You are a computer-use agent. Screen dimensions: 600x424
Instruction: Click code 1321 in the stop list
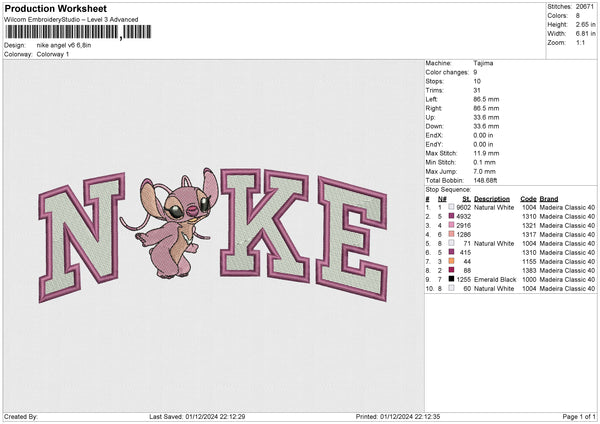(x=529, y=225)
